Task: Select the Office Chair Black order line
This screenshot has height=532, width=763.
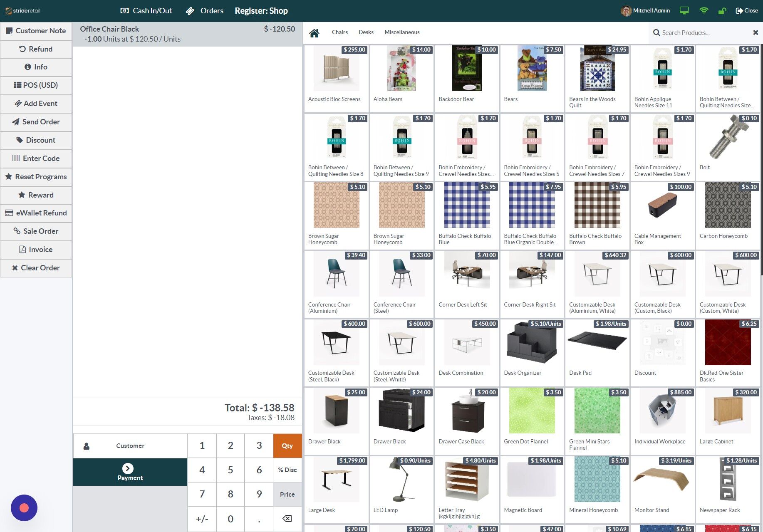Action: tap(188, 34)
